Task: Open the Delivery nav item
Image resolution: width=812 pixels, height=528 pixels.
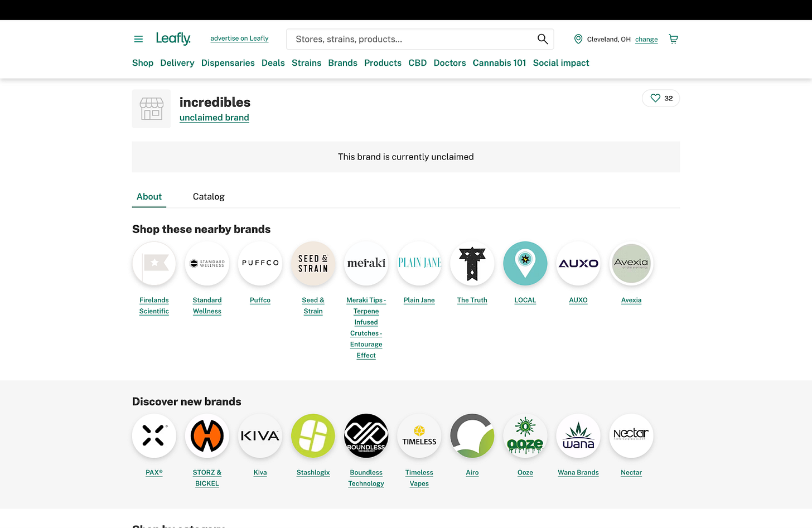Action: coord(177,63)
